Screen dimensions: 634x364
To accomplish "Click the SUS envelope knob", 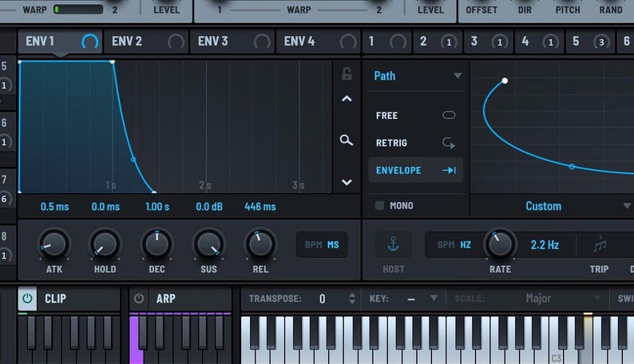I will (x=208, y=244).
